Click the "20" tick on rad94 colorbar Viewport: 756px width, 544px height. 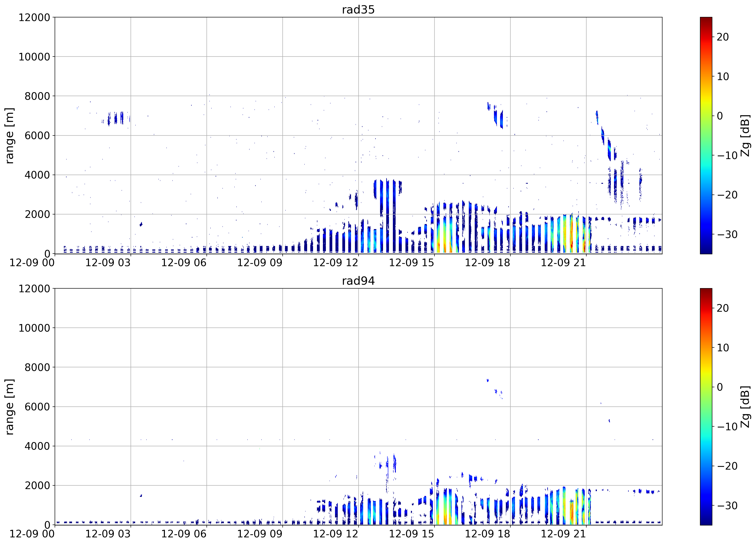[723, 308]
